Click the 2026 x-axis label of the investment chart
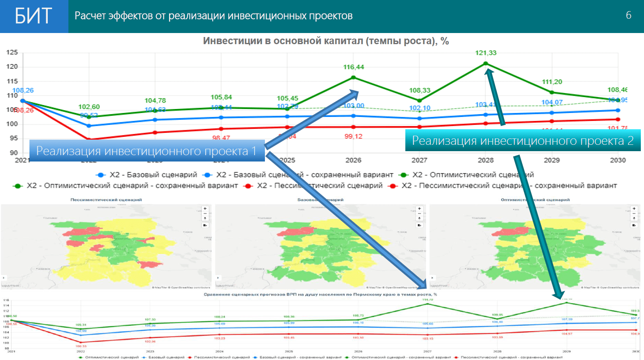The height and width of the screenshot is (360, 644). pyautogui.click(x=353, y=160)
